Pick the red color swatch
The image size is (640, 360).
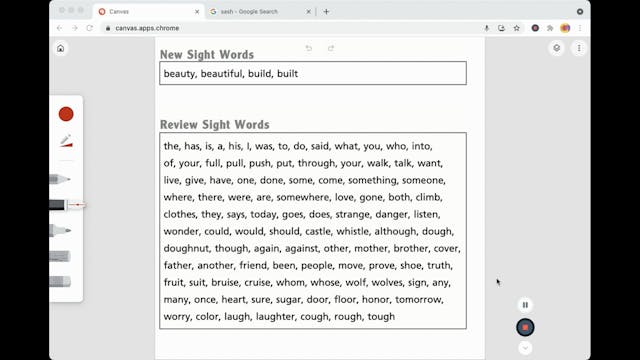click(66, 114)
